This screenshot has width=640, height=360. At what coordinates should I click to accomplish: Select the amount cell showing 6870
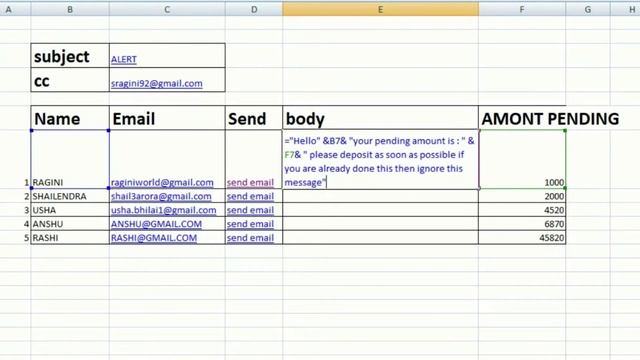[x=522, y=224]
